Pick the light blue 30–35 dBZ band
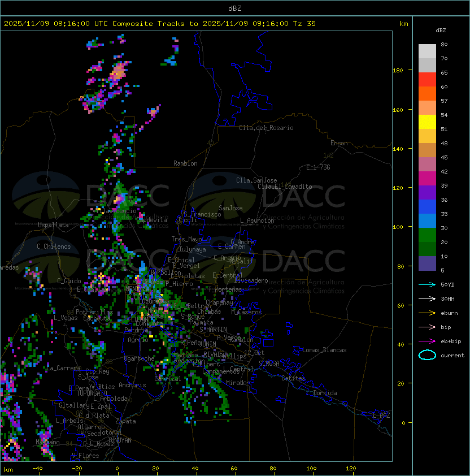Viewport: 470px width, 476px height. tap(427, 220)
